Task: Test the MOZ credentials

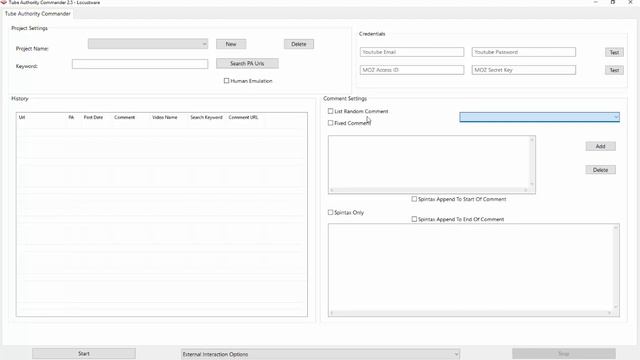Action: (614, 70)
